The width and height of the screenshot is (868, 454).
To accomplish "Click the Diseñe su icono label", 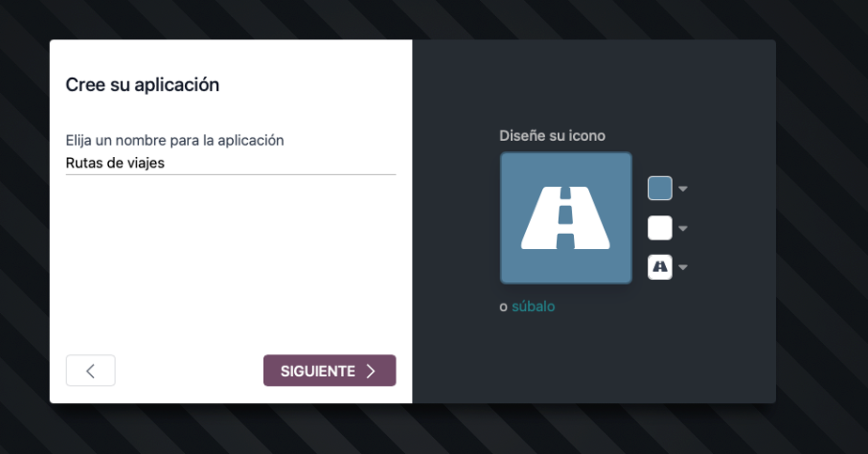I will click(x=552, y=135).
